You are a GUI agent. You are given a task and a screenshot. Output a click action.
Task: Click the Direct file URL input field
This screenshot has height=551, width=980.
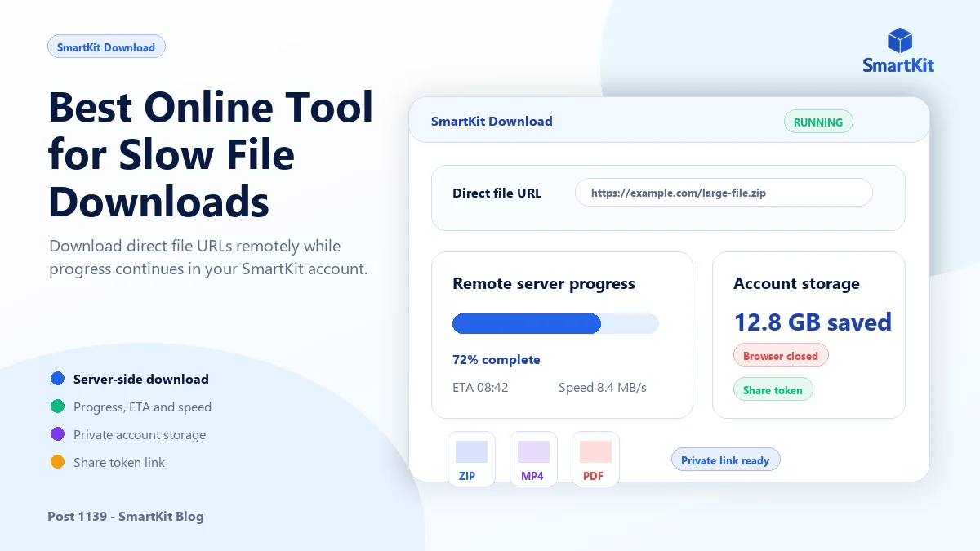[x=724, y=193]
